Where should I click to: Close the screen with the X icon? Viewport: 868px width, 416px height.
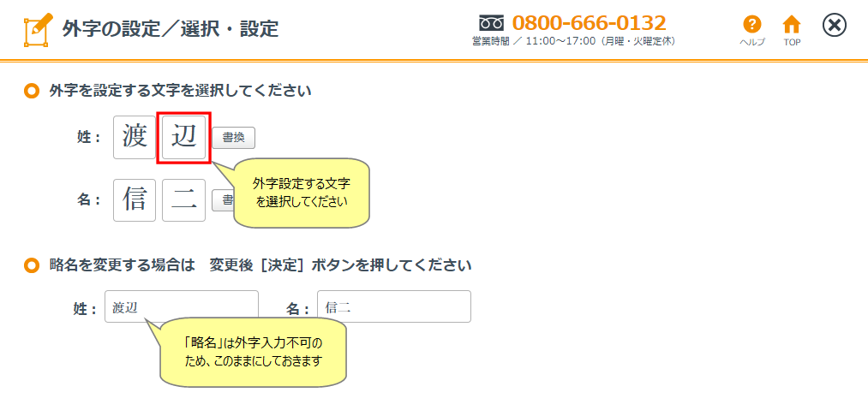tap(835, 26)
